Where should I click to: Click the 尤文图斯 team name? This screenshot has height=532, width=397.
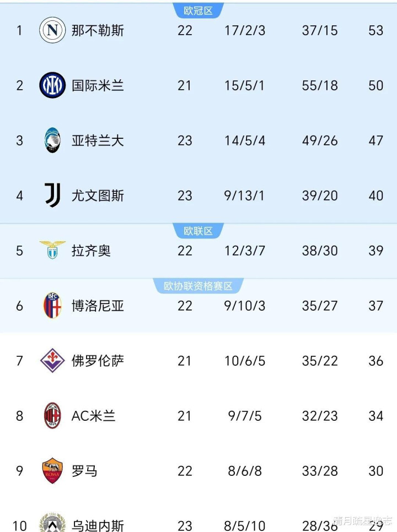(98, 196)
